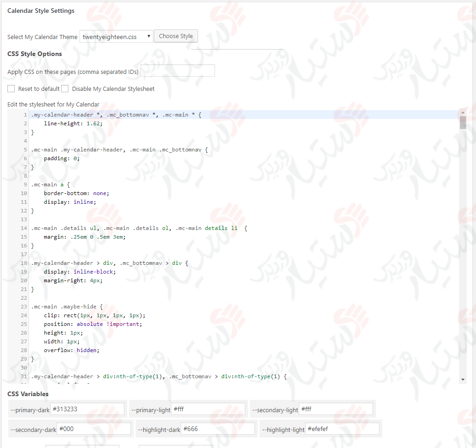The height and width of the screenshot is (448, 476).
Task: Focus the Apply CSS page IDs field
Action: tap(178, 71)
